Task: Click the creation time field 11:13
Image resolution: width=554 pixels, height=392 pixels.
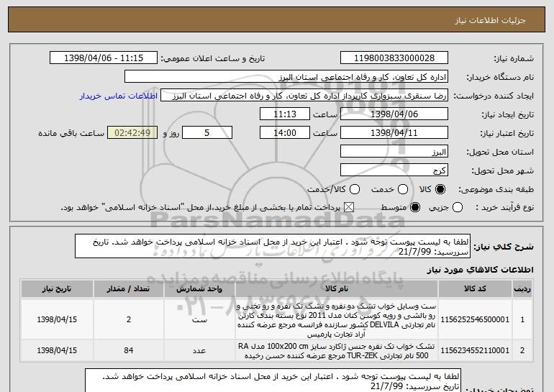Action: pos(285,114)
